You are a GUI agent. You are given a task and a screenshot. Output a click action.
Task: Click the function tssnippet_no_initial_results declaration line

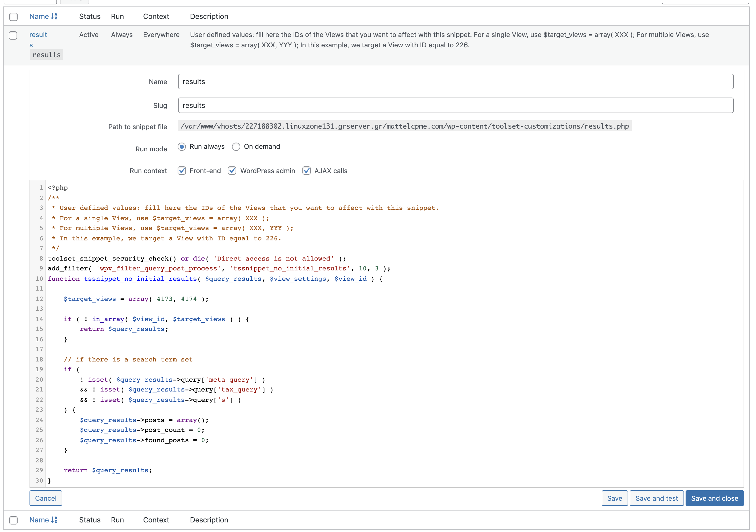215,279
